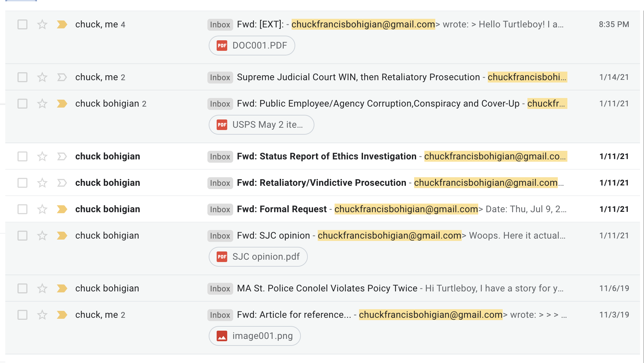Open the SJC opinion.pdf attachment
The image size is (644, 363).
[258, 257]
